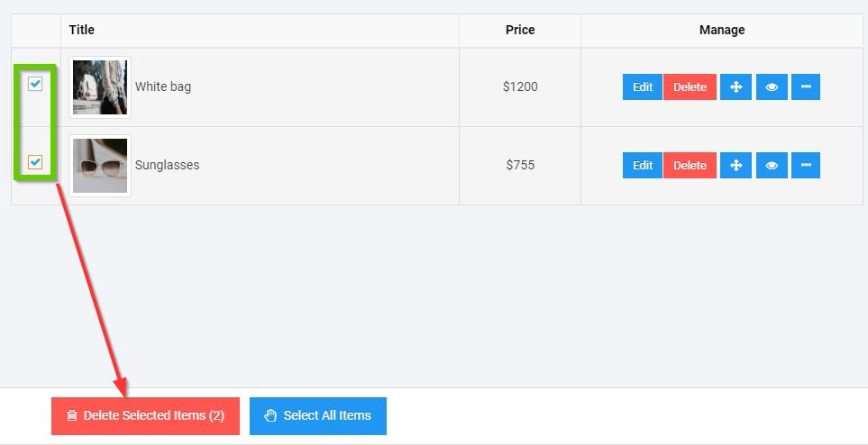Open more options for White bag
The width and height of the screenshot is (868, 445).
click(x=806, y=86)
